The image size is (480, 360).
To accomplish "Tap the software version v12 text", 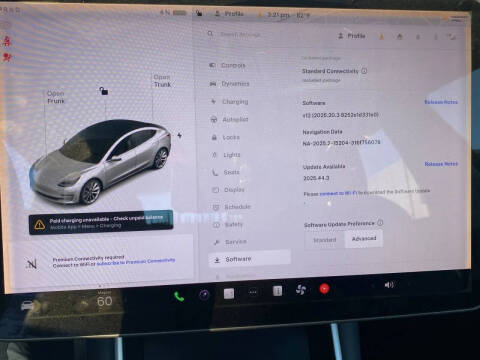I will (x=340, y=115).
